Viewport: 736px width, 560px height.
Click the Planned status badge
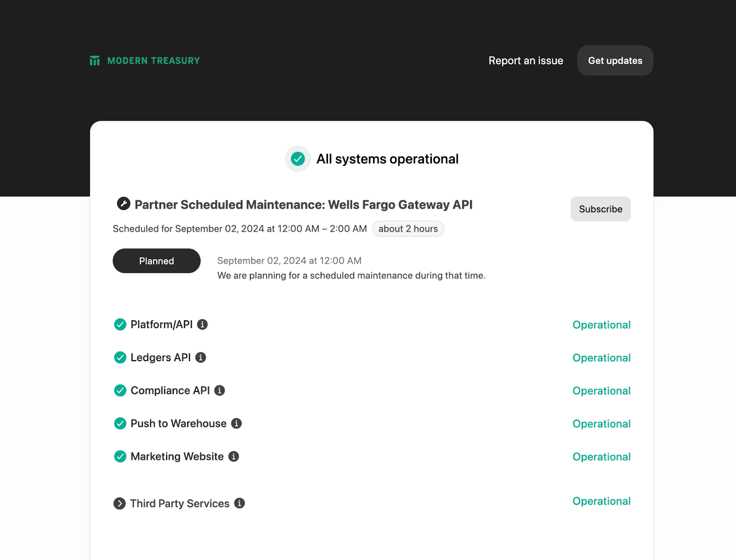click(156, 261)
